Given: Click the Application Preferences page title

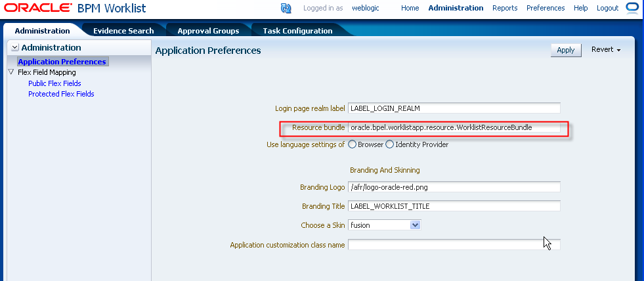Looking at the screenshot, I should coord(208,51).
